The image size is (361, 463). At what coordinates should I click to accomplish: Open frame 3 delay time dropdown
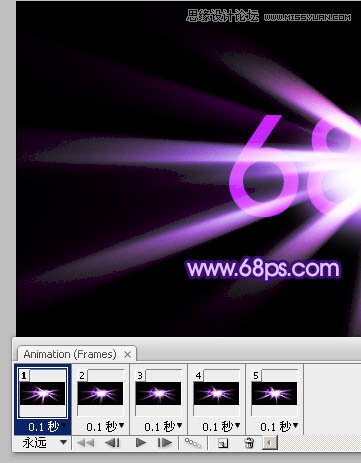click(x=163, y=426)
